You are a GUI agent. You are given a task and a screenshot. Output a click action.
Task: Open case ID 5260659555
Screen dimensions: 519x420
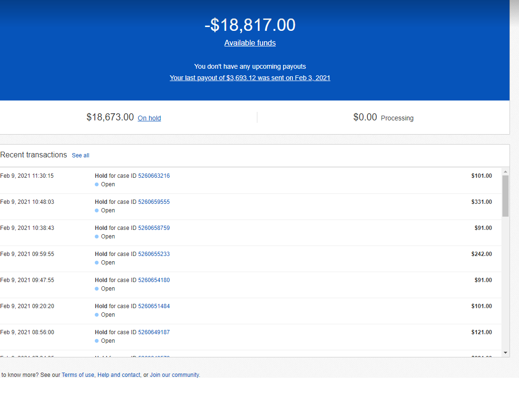(x=154, y=202)
